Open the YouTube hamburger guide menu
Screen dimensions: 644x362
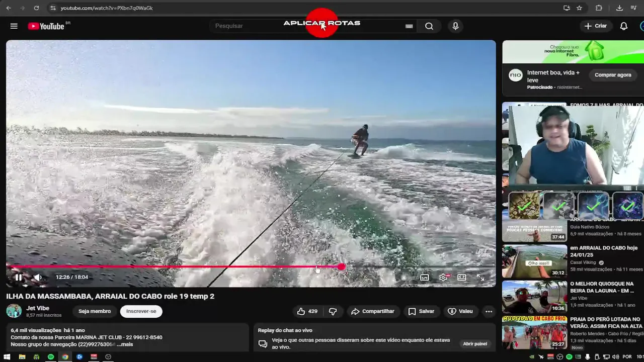coord(14,26)
